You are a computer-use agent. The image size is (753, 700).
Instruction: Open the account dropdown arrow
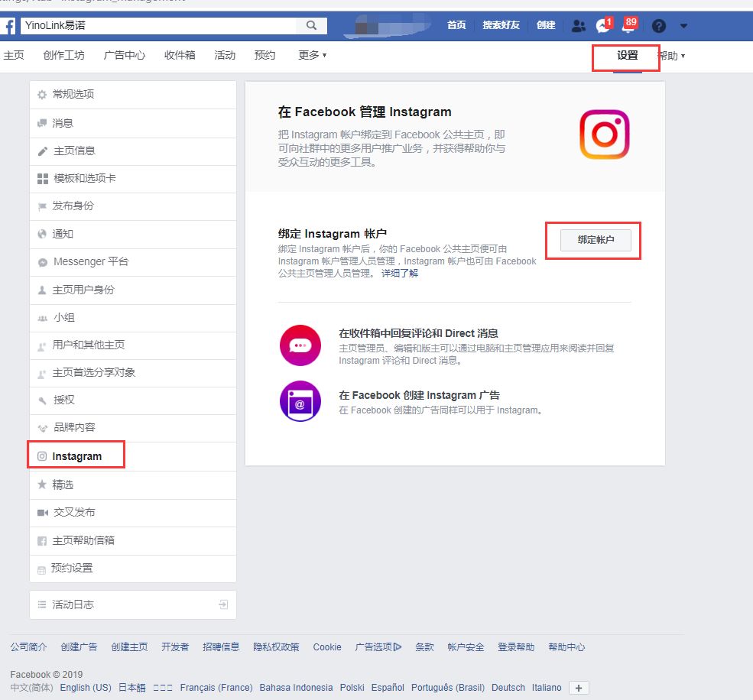[x=684, y=26]
